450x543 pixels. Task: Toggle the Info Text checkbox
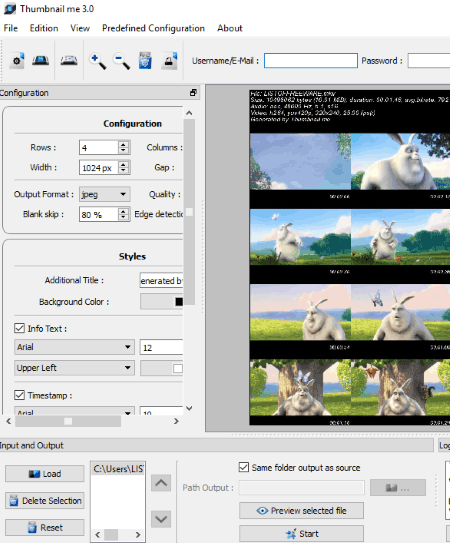[19, 328]
